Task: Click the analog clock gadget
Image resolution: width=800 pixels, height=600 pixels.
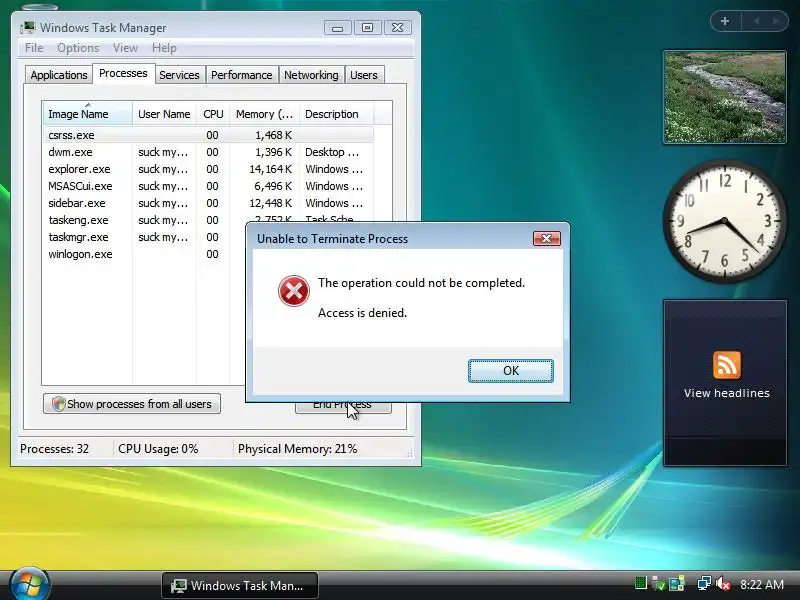Action: point(724,221)
